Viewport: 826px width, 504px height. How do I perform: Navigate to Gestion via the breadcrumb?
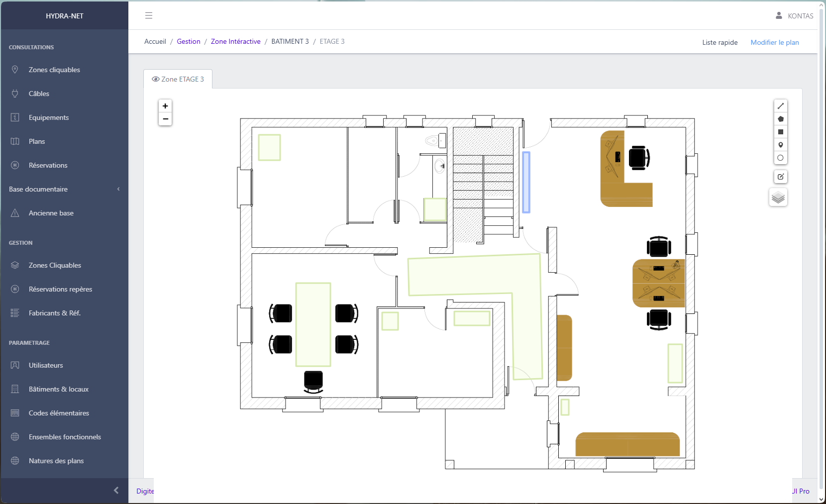pyautogui.click(x=188, y=41)
